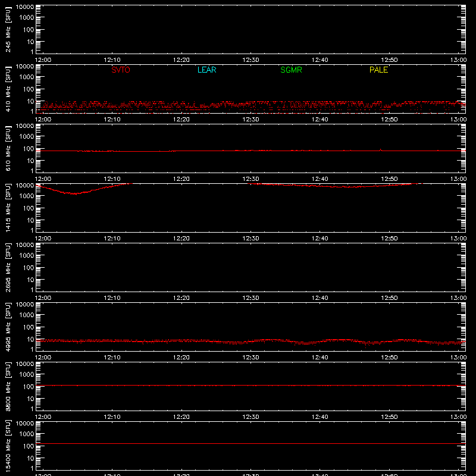Image resolution: width=476 pixels, height=476 pixels.
Task: Click 12:30 tick label under 245 MHz panel
Action: click(250, 60)
